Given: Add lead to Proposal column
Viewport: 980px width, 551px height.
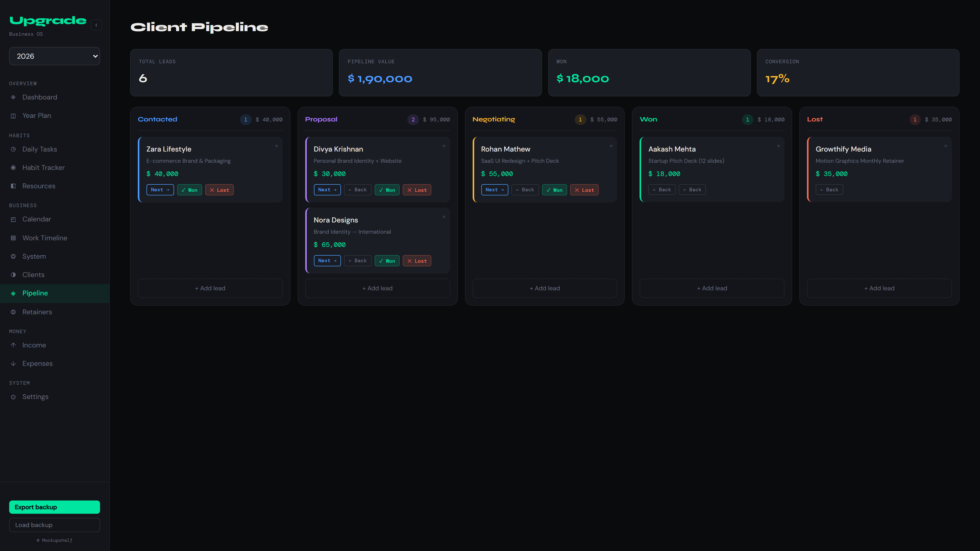Looking at the screenshot, I should 377,288.
